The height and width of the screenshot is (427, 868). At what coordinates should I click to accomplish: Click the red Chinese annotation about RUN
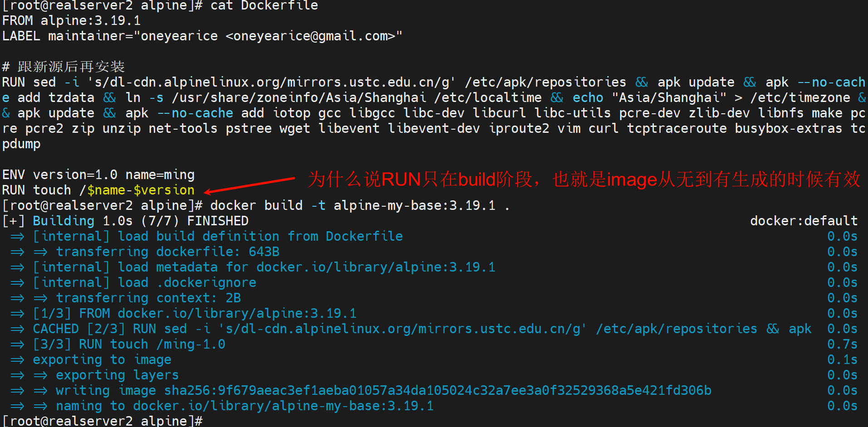click(584, 180)
